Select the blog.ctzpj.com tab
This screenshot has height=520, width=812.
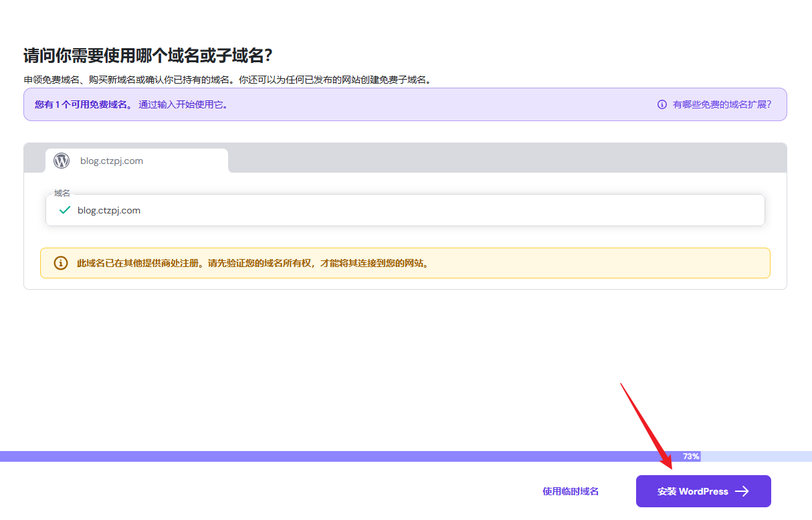point(136,161)
